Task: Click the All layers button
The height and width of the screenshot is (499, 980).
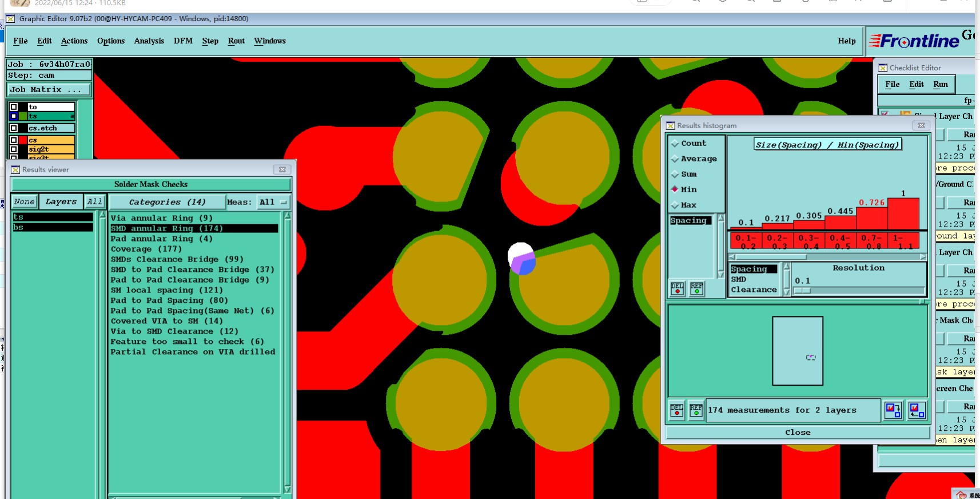Action: (x=95, y=202)
